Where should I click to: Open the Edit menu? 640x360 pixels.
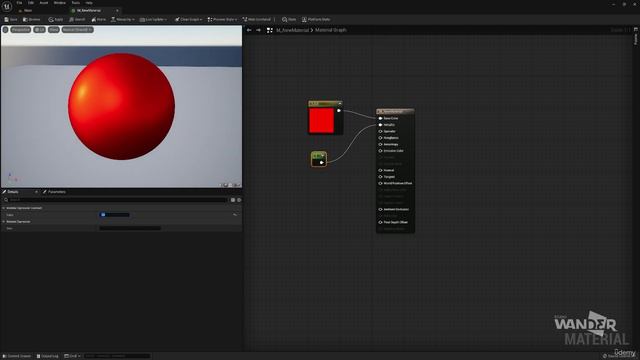click(31, 3)
